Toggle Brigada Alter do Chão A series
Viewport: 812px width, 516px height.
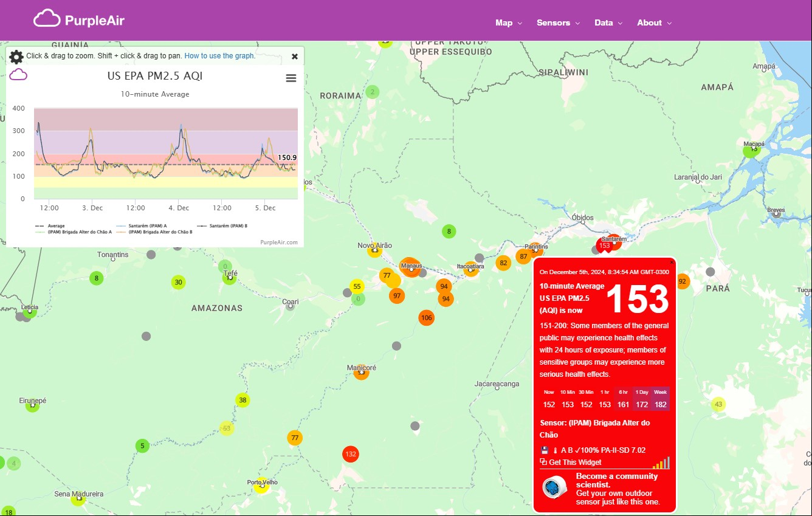74,232
